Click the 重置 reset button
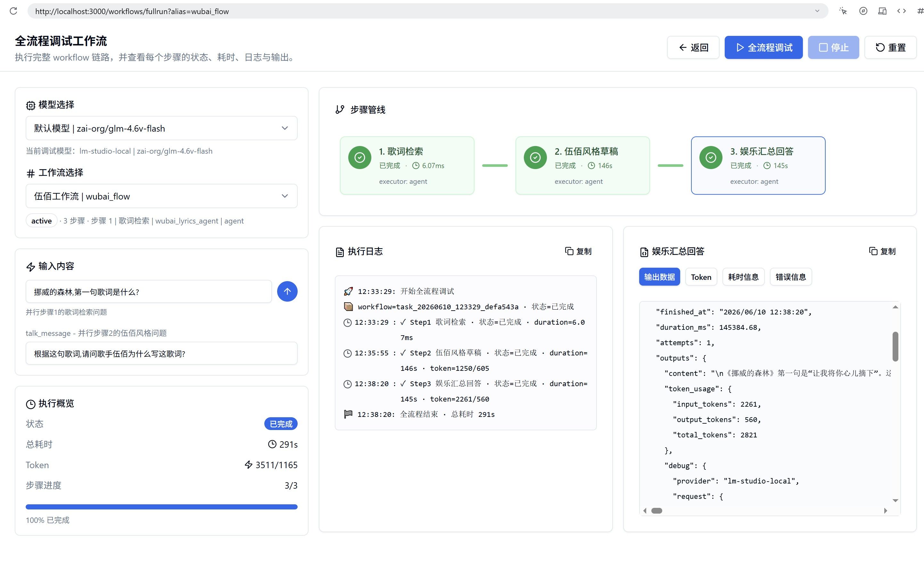 pos(890,47)
